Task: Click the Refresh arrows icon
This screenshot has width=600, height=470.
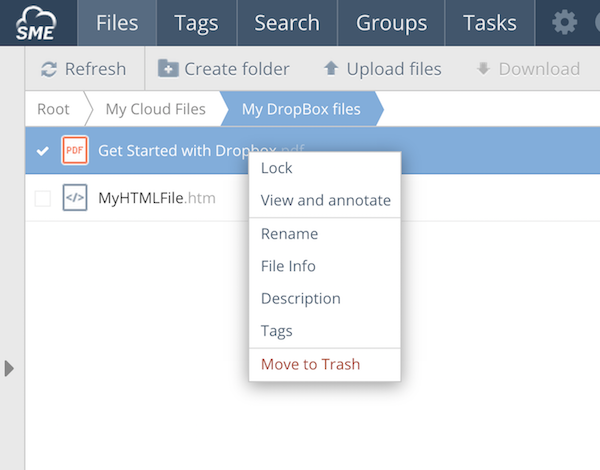Action: [48, 69]
